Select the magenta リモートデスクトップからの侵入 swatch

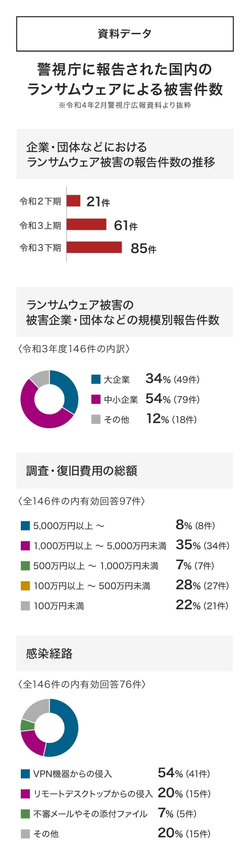[25, 794]
